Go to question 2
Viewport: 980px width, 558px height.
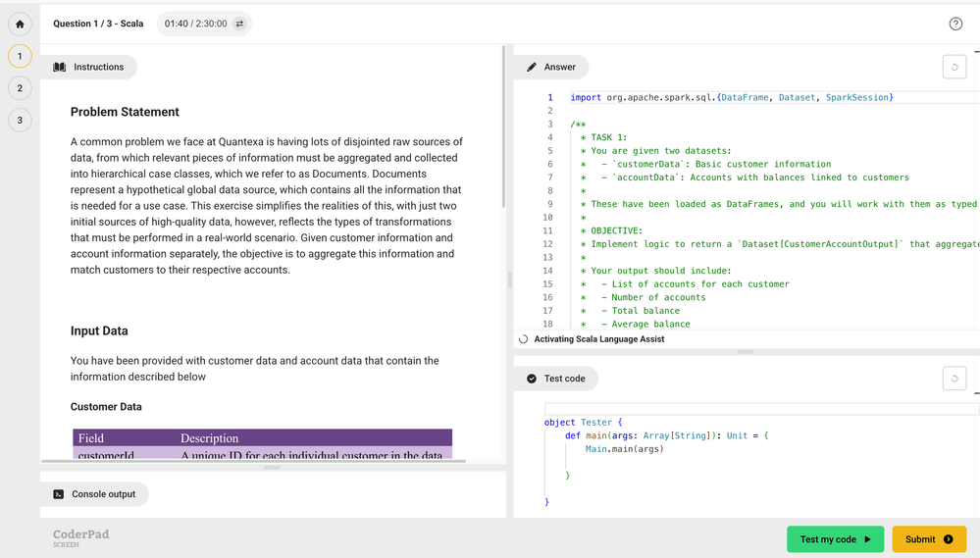click(20, 88)
